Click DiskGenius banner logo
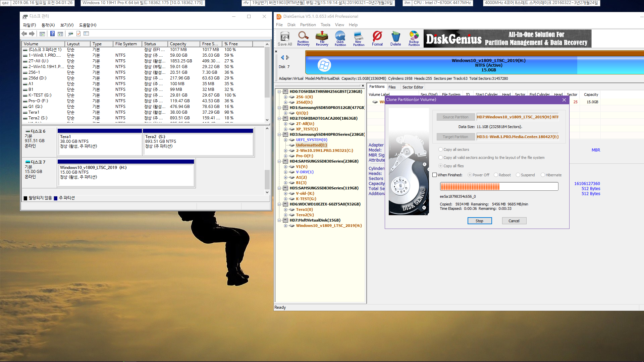644x362 pixels. 507,39
